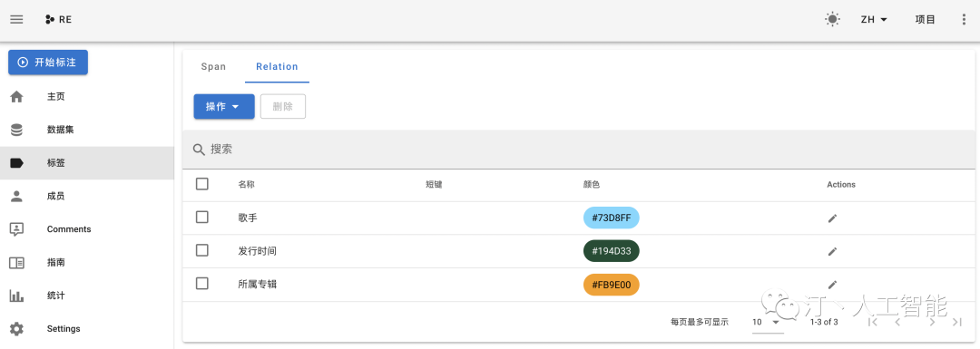Go to first page of the table
This screenshot has height=349, width=980.
(x=874, y=322)
